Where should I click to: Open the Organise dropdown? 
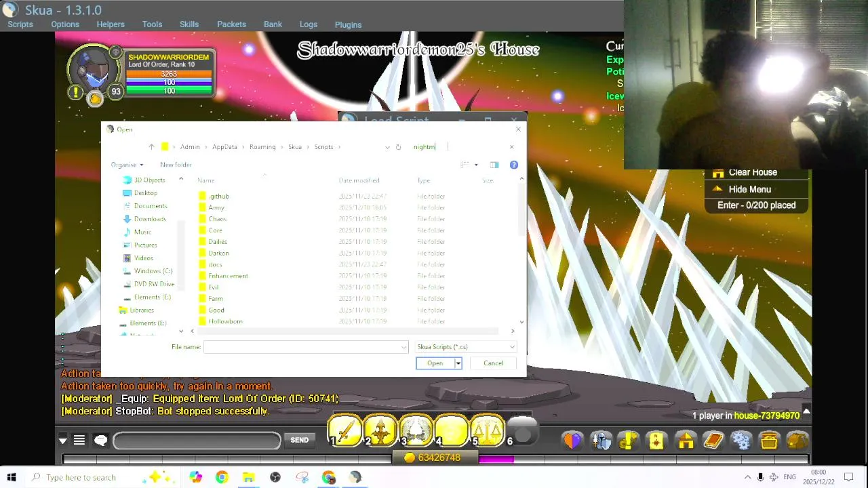click(x=127, y=165)
